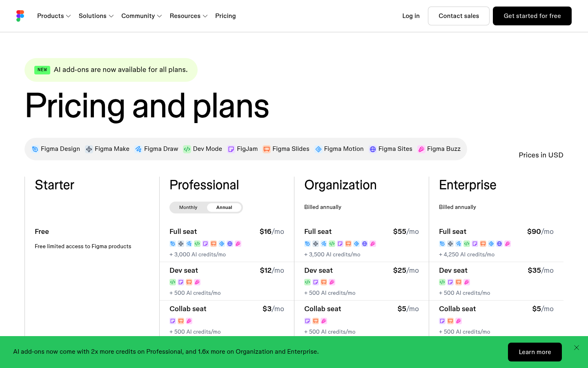Screen dimensions: 588x368
Task: Click the $35/mo Enterprise Dev seat price
Action: 541,270
